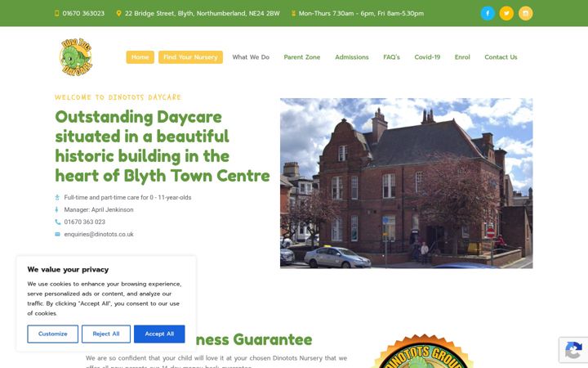
Task: Click the Dinotots Group guarantee badge
Action: (x=424, y=351)
